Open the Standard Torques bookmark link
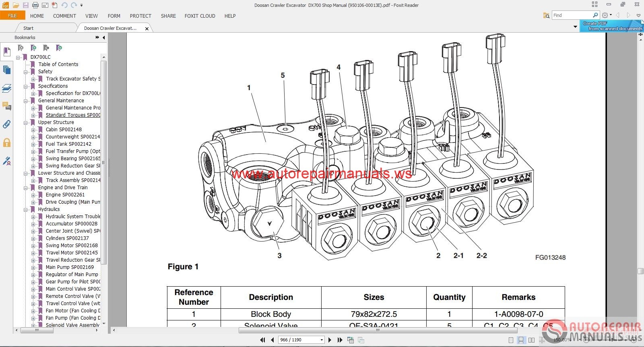The image size is (644, 347). (x=73, y=115)
